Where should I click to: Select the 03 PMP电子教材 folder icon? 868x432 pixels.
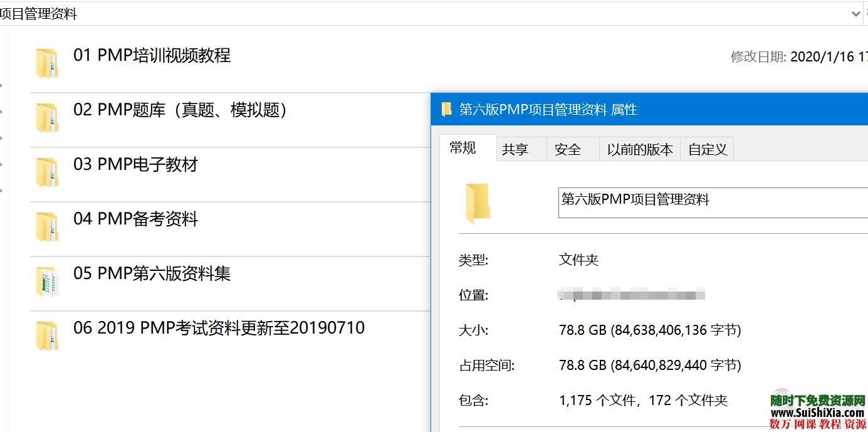click(48, 171)
